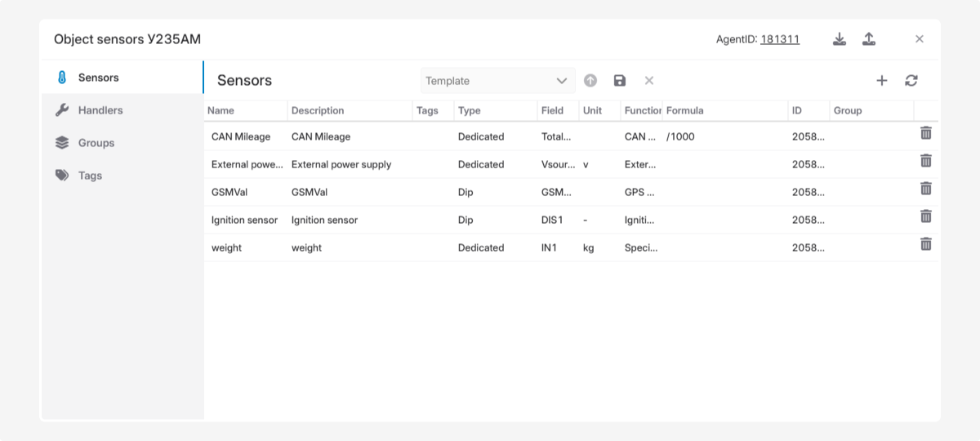Add a new sensor with plus icon
The image size is (980, 441).
coord(881,80)
